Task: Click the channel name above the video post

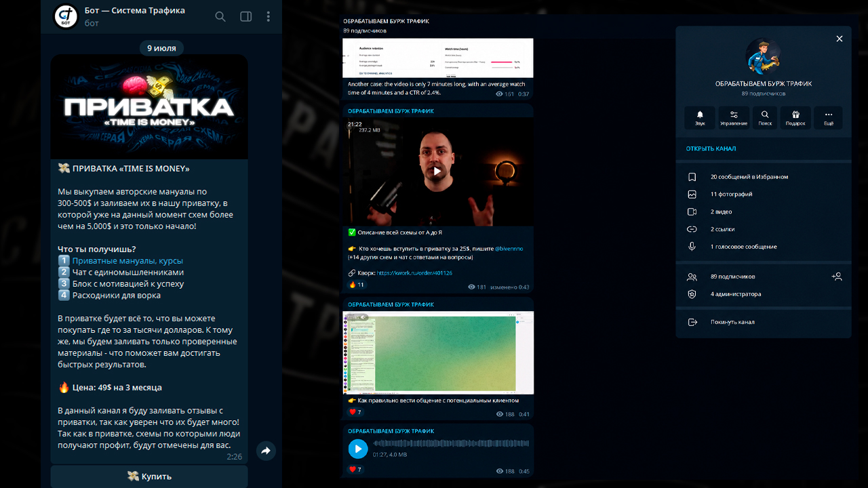Action: click(x=391, y=111)
